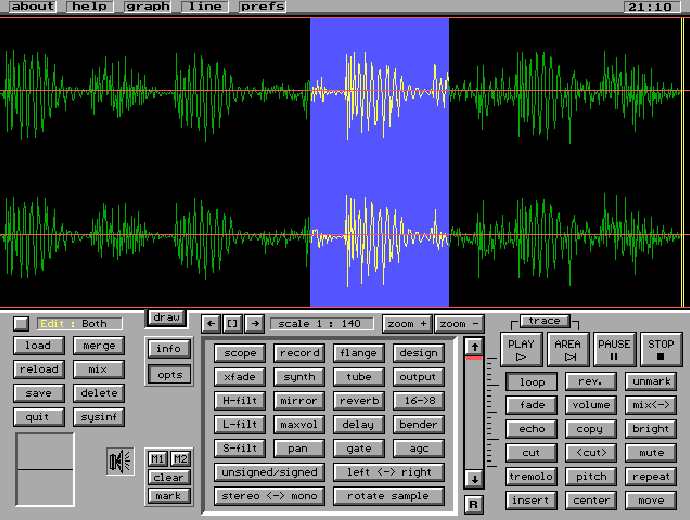
Task: Click the right arrow scroll button
Action: pos(254,324)
